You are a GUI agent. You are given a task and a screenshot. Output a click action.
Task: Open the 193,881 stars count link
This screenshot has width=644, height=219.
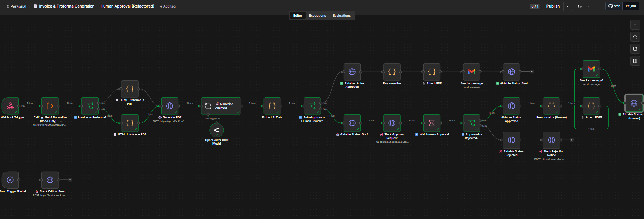pos(631,6)
